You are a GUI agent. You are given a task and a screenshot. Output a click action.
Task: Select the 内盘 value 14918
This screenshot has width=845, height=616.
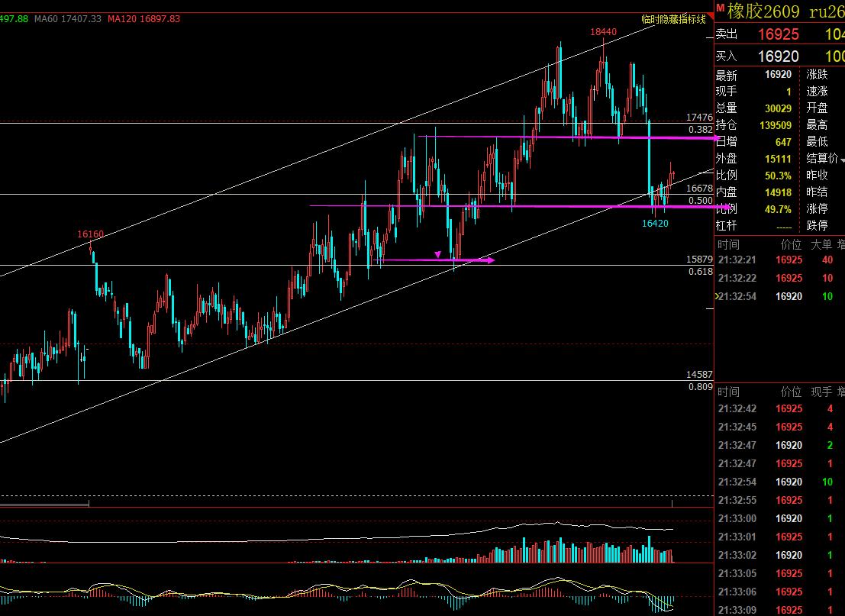(x=778, y=192)
